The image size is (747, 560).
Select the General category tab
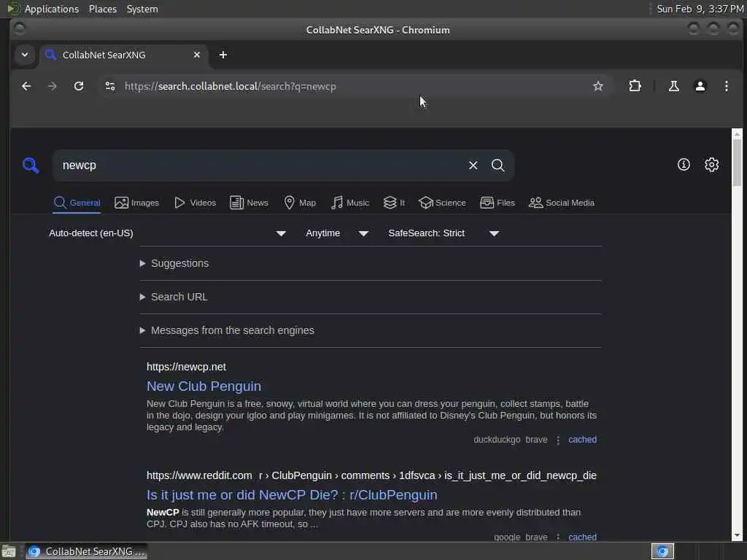(x=77, y=203)
